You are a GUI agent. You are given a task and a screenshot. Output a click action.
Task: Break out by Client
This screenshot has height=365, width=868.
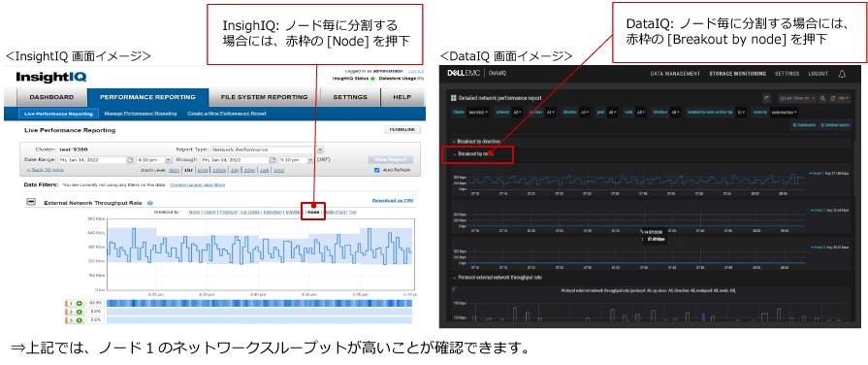click(209, 213)
